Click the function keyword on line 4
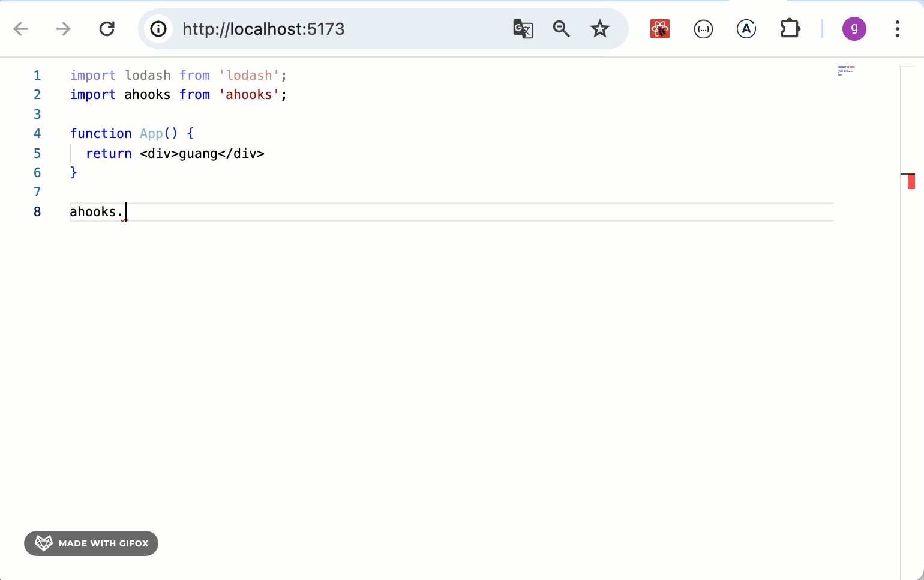Screen dimensions: 924x580 [101, 134]
